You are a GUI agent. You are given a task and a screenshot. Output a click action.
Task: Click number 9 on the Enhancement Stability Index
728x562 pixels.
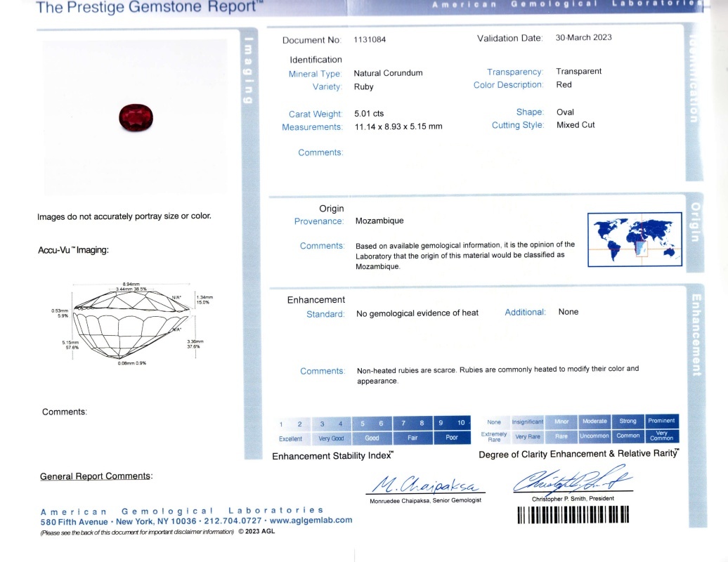(x=439, y=422)
